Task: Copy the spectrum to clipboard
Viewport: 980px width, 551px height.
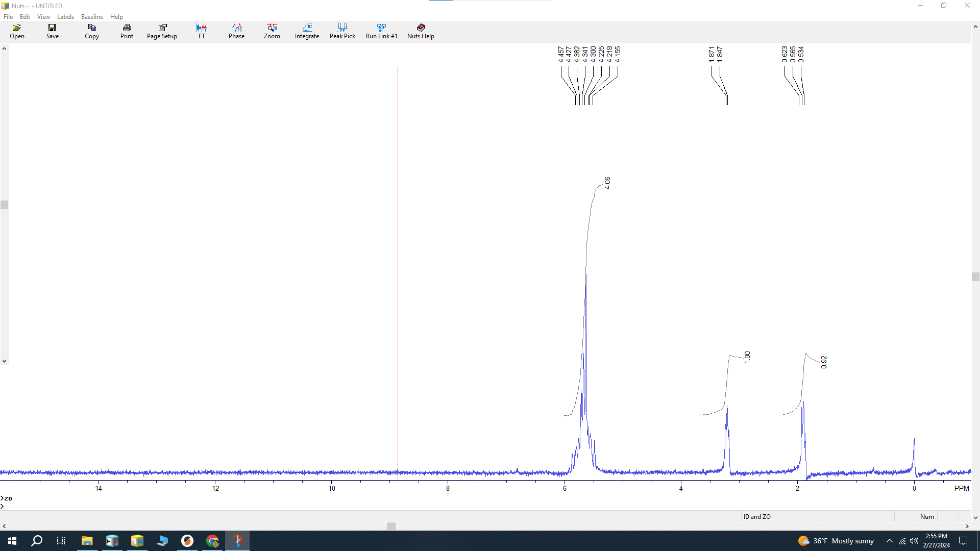Action: (x=92, y=31)
